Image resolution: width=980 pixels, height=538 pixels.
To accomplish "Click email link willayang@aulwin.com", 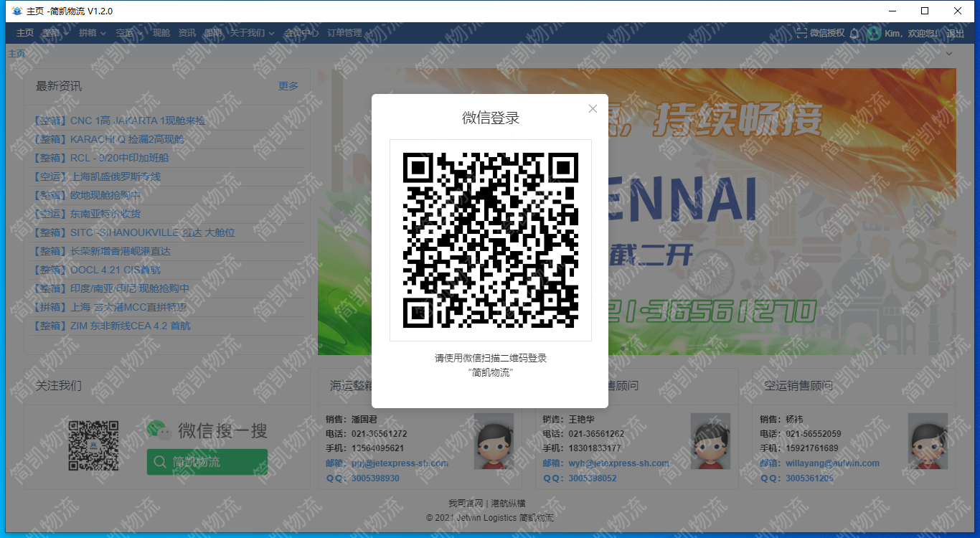I will coord(832,463).
